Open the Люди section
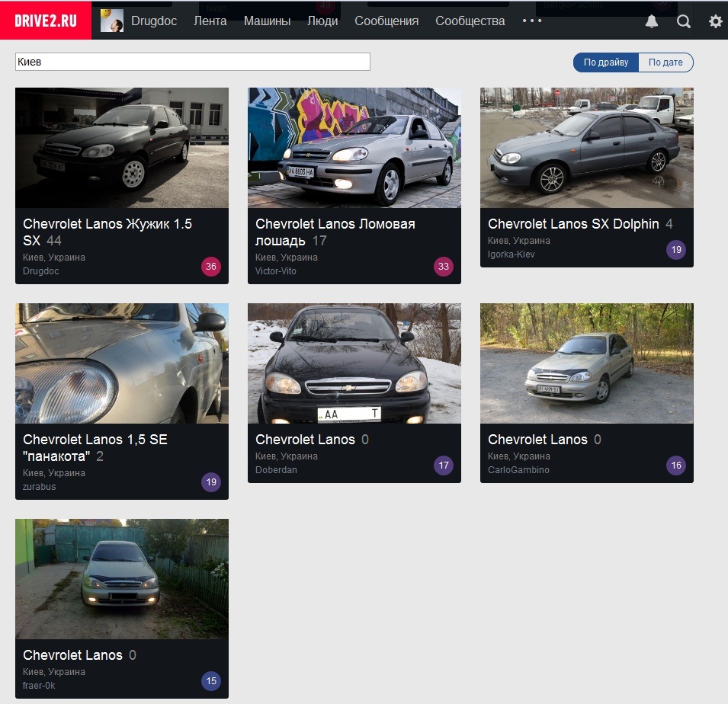This screenshot has height=704, width=728. click(x=322, y=21)
